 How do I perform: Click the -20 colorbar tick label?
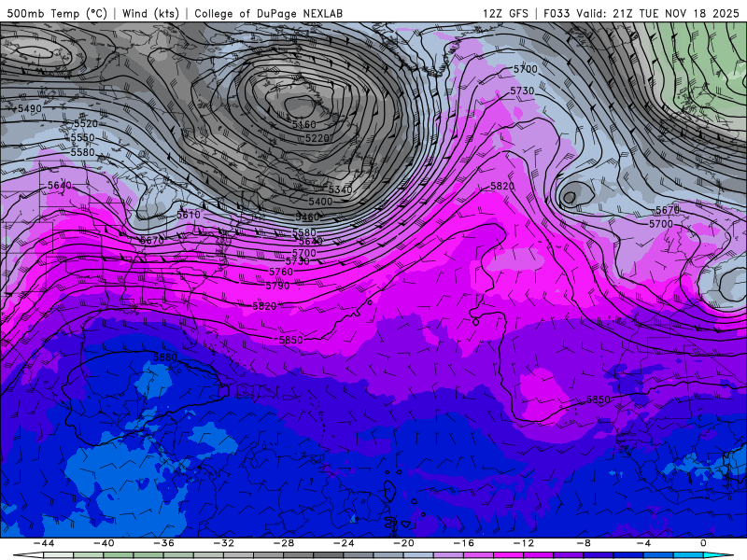tap(404, 543)
